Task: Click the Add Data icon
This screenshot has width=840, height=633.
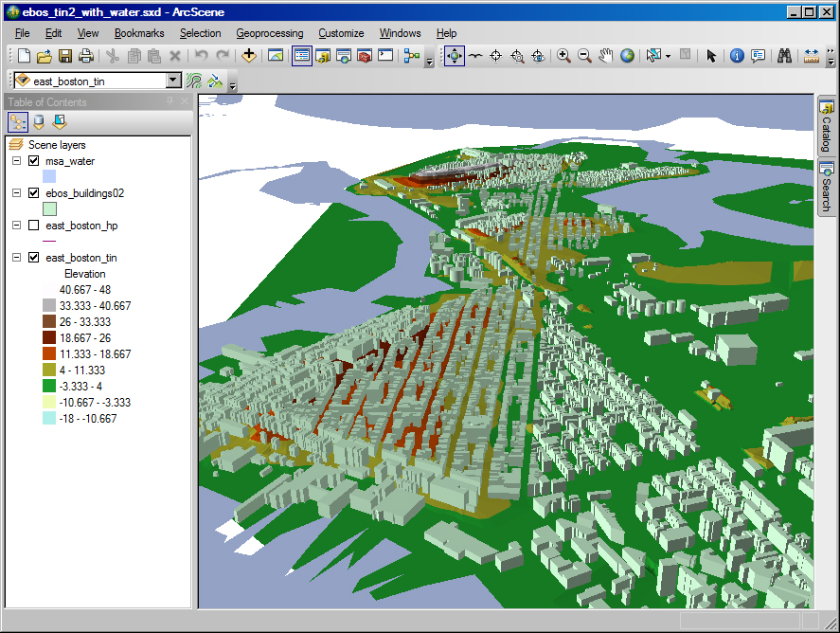Action: pos(248,55)
